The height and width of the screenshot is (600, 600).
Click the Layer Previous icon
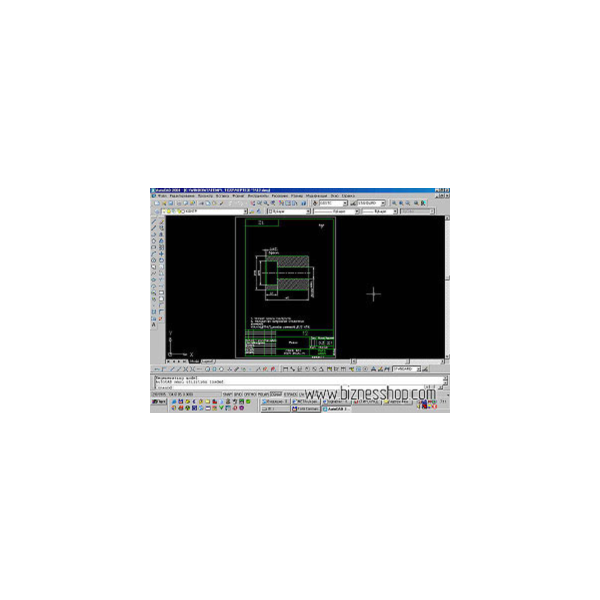click(x=259, y=211)
